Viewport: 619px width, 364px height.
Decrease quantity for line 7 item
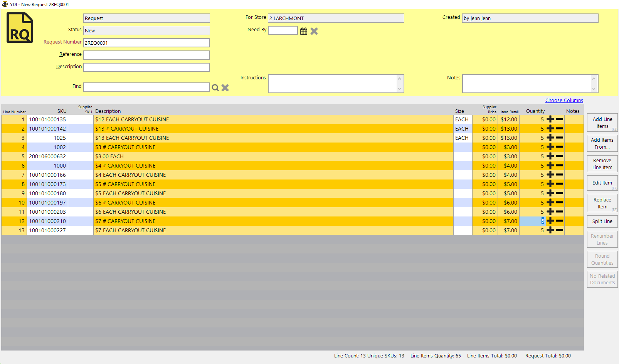pyautogui.click(x=560, y=175)
